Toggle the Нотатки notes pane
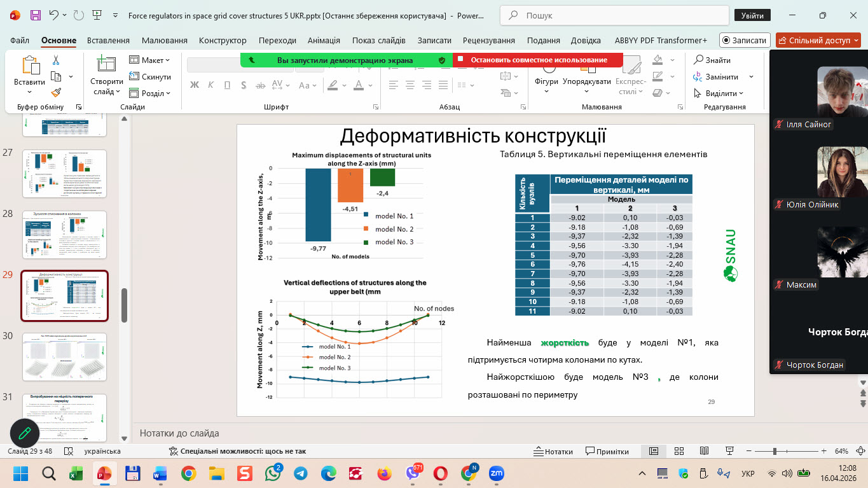Screen dimensions: 868x488 click(x=553, y=451)
